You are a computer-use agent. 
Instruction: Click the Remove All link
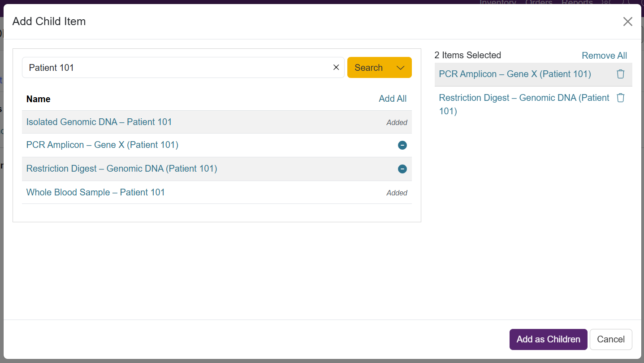click(x=604, y=56)
